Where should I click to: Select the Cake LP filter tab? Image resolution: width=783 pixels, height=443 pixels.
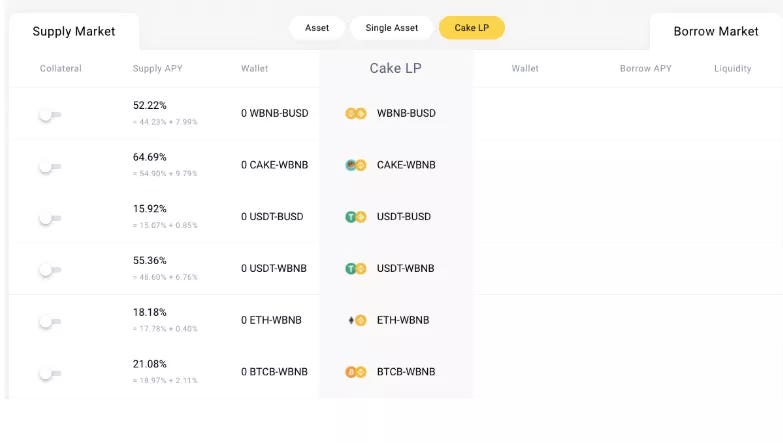[471, 28]
